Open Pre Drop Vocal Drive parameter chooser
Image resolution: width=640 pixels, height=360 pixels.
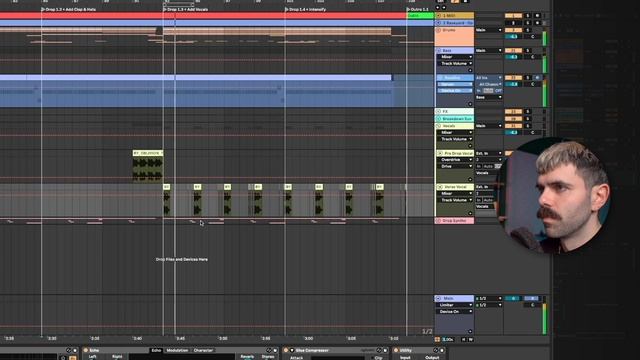pyautogui.click(x=455, y=166)
